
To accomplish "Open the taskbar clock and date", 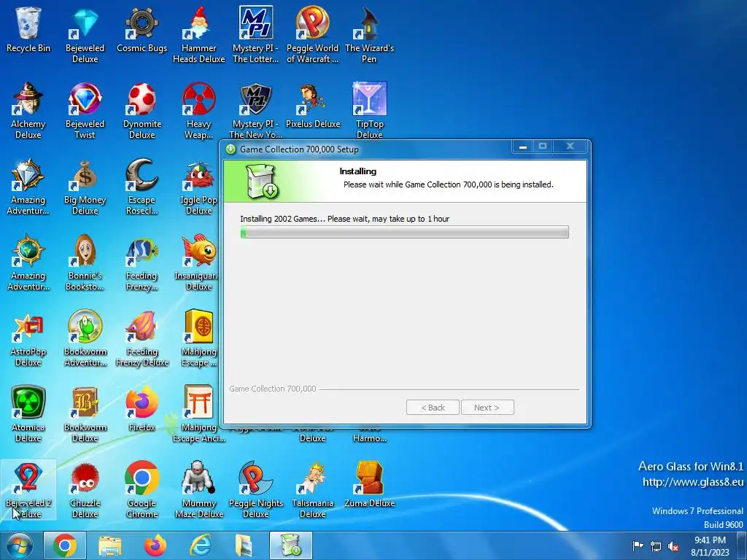I will point(710,546).
